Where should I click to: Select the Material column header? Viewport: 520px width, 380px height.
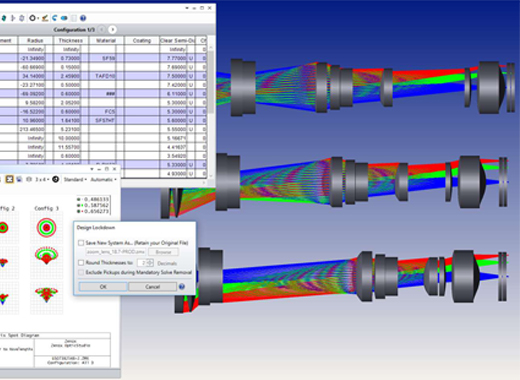click(x=106, y=40)
